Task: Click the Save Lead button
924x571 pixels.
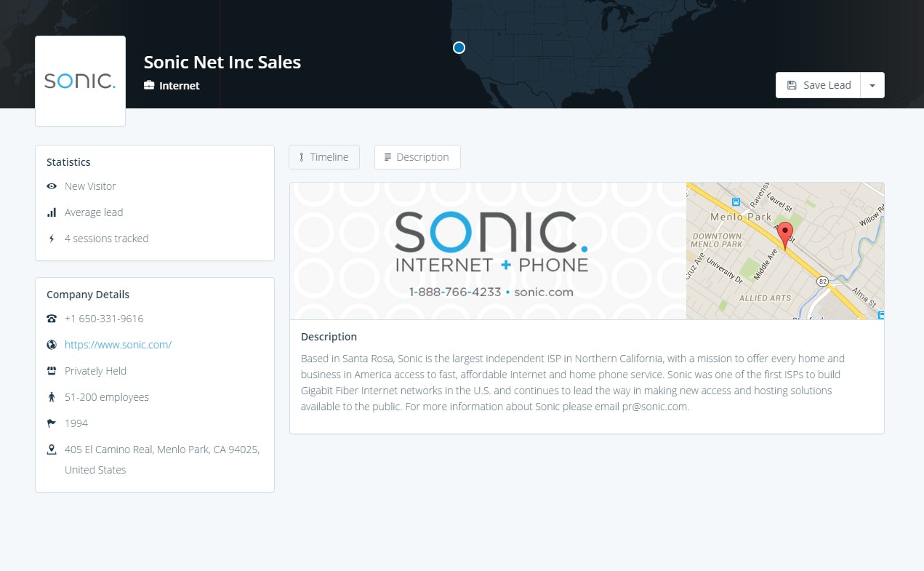Action: pos(817,84)
